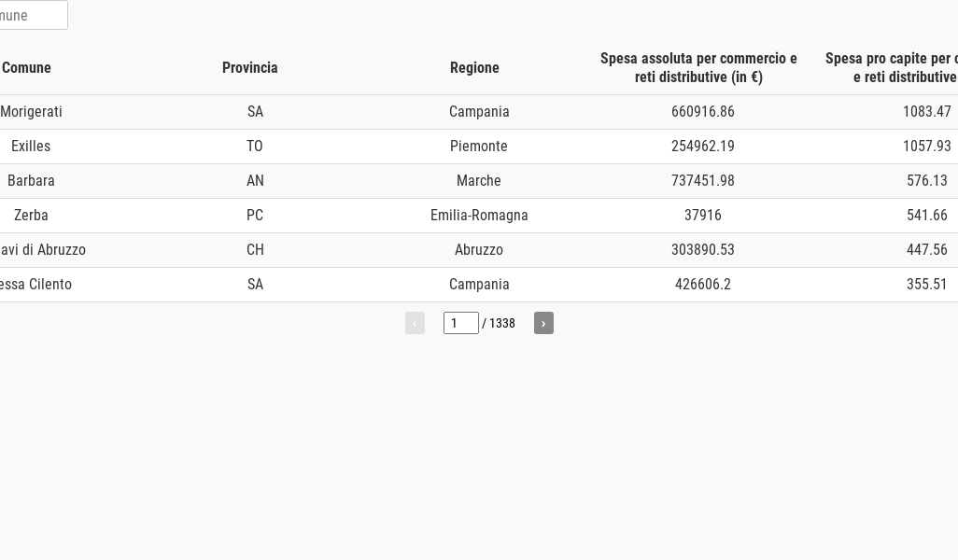Sort by the Regione column header
The image size is (958, 560).
tap(474, 68)
